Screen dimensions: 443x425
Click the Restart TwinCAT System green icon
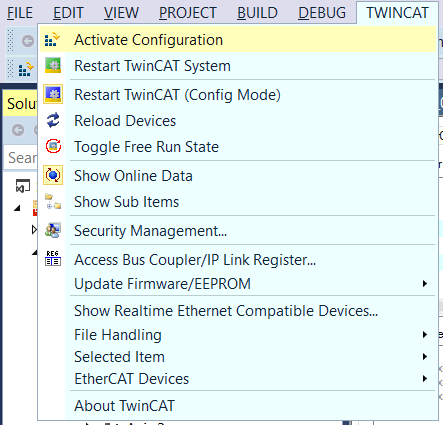[x=53, y=66]
